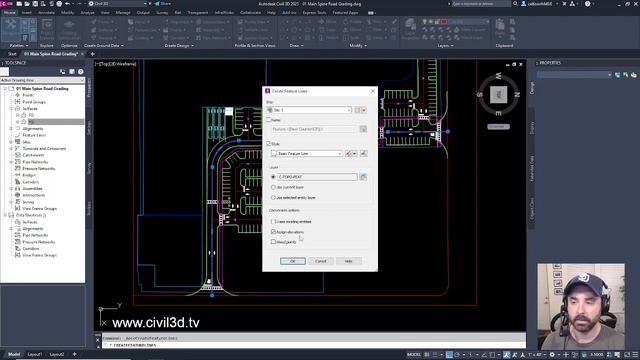Select Use current layer radio button
640x360 pixels.
click(x=273, y=187)
